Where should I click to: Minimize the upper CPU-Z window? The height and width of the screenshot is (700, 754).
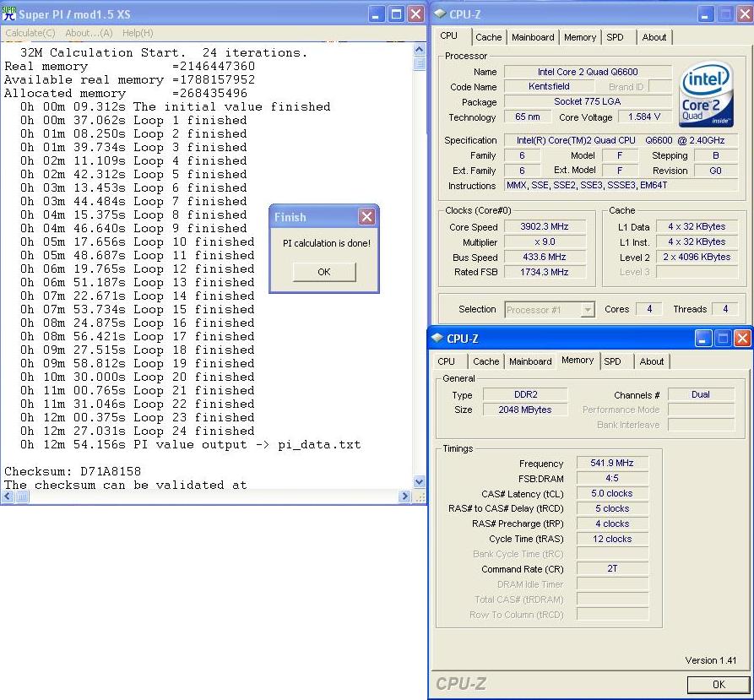(705, 14)
